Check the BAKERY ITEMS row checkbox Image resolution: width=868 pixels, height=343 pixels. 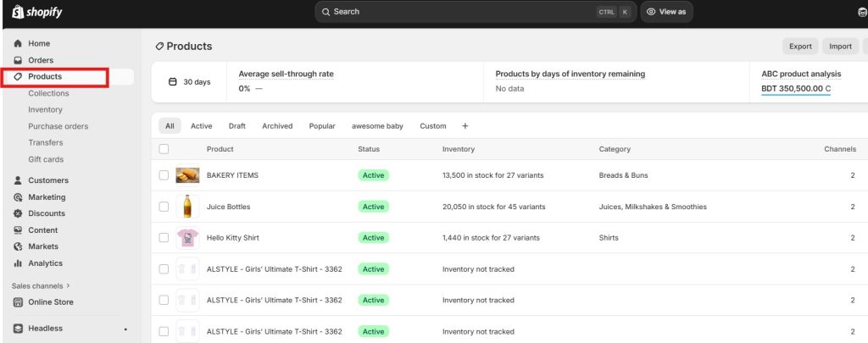tap(164, 175)
